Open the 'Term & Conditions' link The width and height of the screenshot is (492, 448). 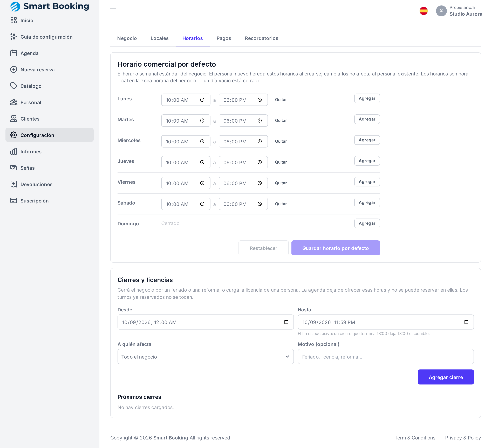coord(415,438)
